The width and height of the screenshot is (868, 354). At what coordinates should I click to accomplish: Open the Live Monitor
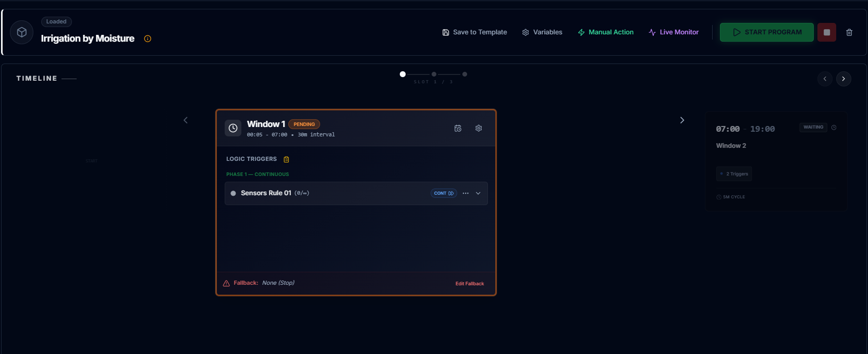[674, 32]
